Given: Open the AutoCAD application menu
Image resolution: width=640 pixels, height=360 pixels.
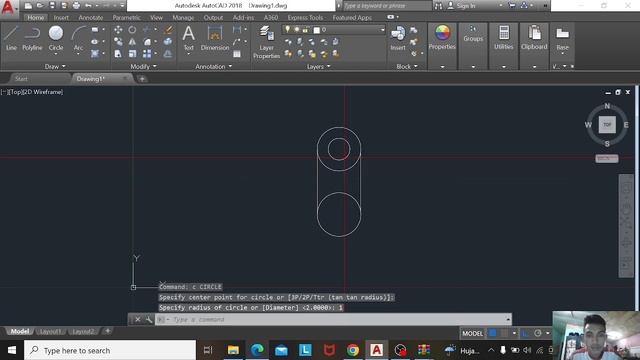Looking at the screenshot, I should click(x=8, y=7).
